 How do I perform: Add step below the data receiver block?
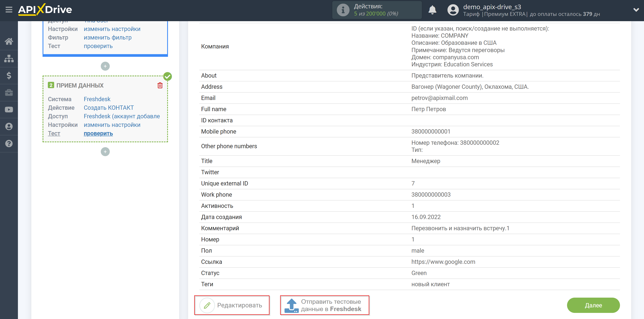[x=105, y=152]
